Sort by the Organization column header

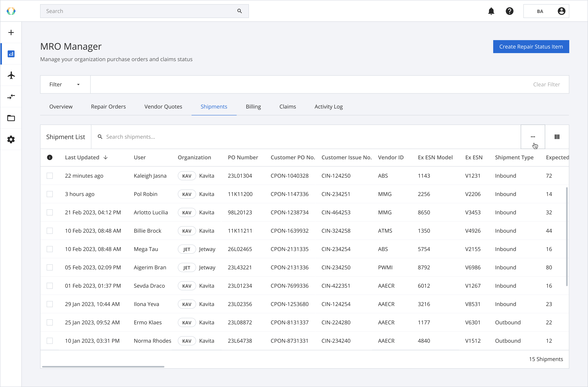tap(194, 157)
